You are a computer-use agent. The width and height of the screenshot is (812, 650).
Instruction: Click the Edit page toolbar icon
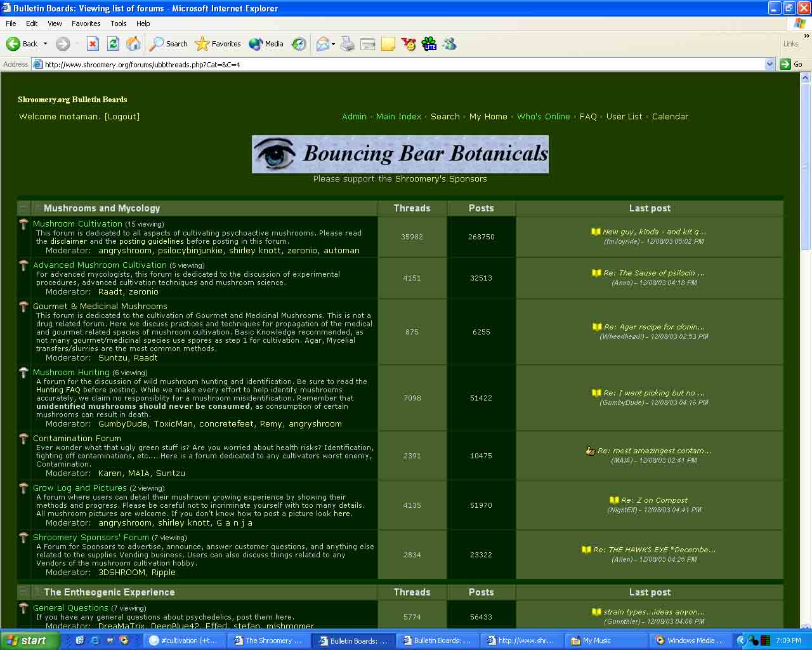tap(368, 44)
